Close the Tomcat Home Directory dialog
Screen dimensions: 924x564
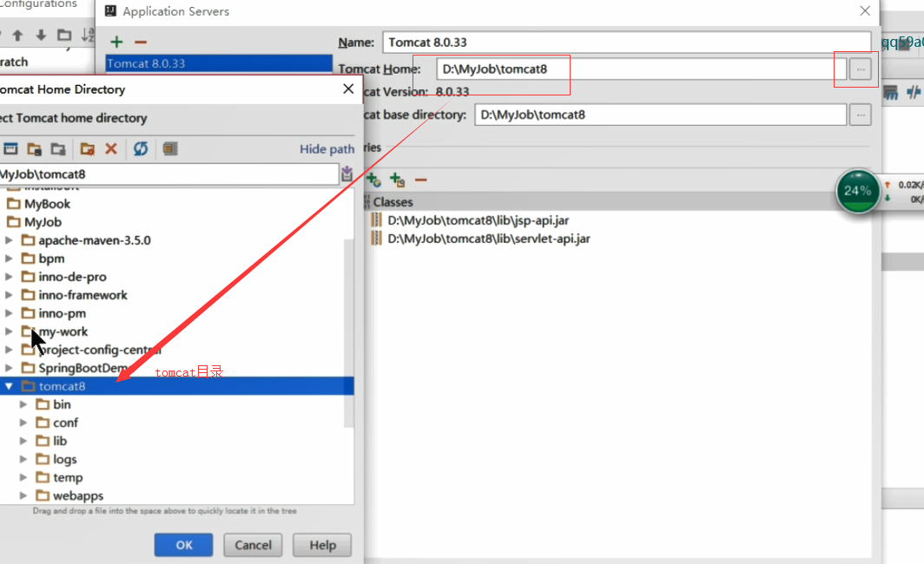coord(348,89)
